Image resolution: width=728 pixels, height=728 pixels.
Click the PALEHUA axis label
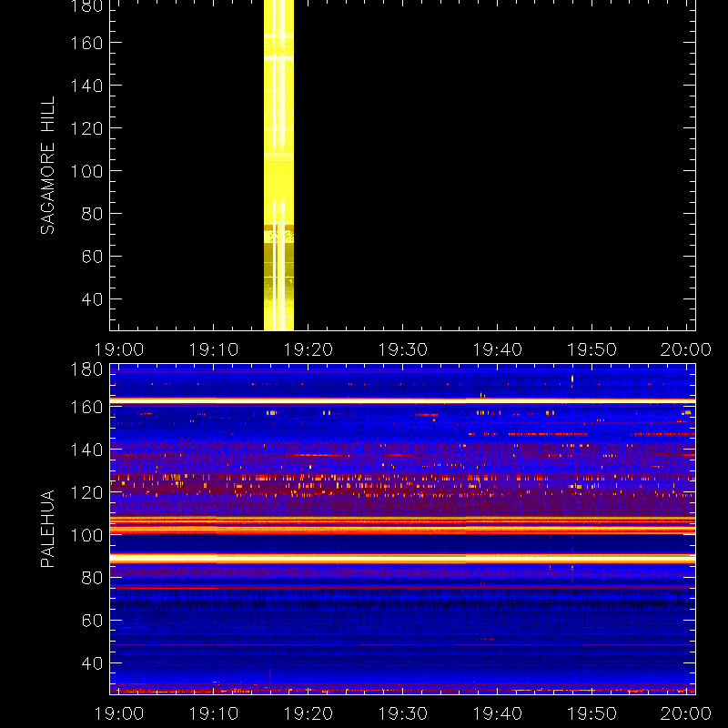pyautogui.click(x=47, y=529)
